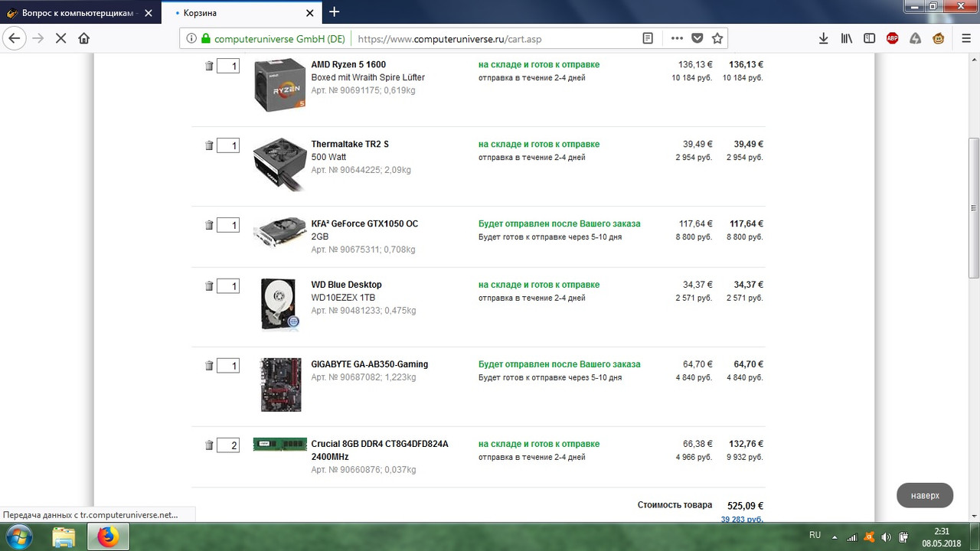The image size is (980, 551).
Task: Open the clock showing 2:31
Action: pyautogui.click(x=942, y=530)
